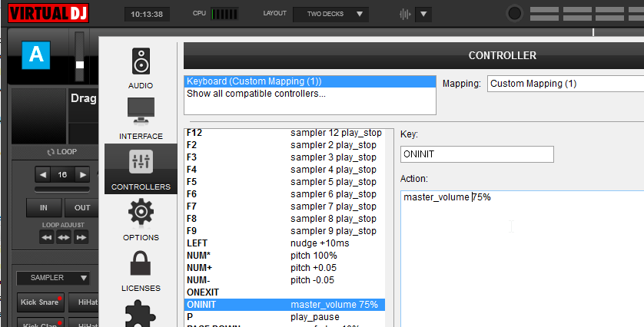The height and width of the screenshot is (327, 644).
Task: Click the clock display 10:13:38
Action: (147, 14)
